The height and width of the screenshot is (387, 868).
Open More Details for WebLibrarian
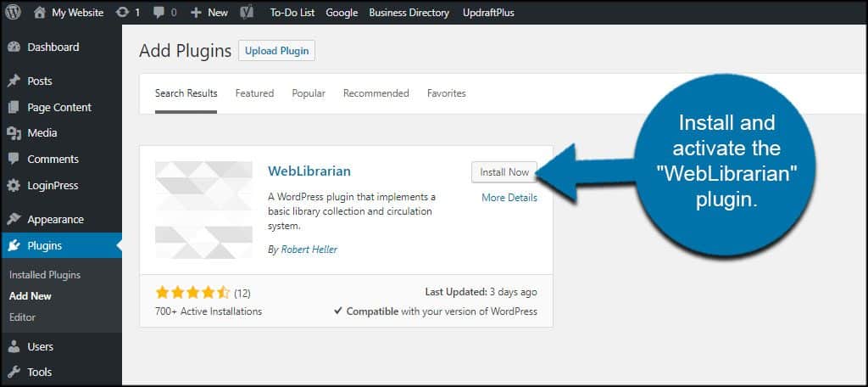pyautogui.click(x=509, y=198)
